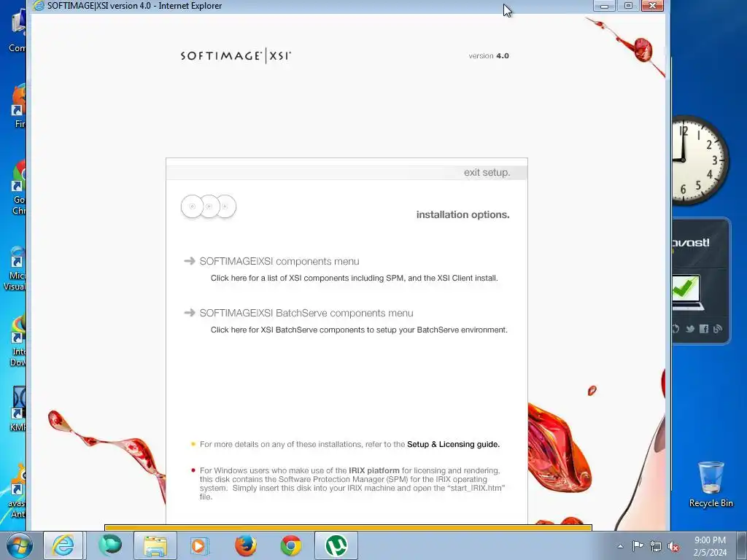
Task: Click the three discs installer icon
Action: [x=209, y=206]
